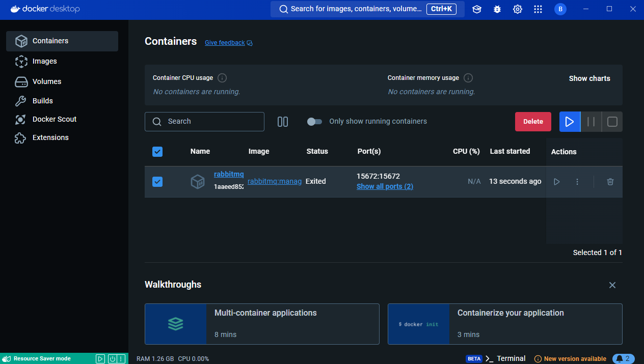This screenshot has width=644, height=364.
Task: Click the Containers icon in the sidebar
Action: [x=21, y=41]
